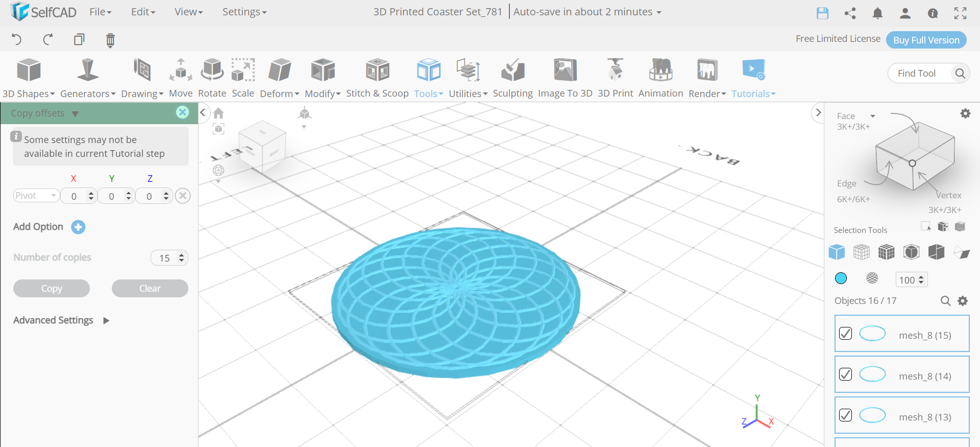Search objects with magnifier icon
The width and height of the screenshot is (980, 447).
945,301
